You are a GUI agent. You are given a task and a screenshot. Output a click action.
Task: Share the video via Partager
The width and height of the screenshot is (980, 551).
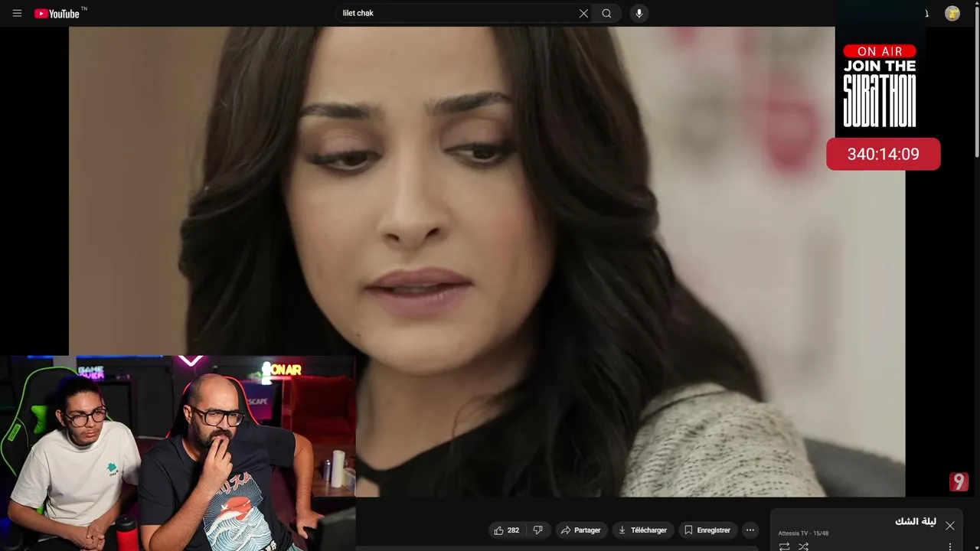[x=580, y=530]
